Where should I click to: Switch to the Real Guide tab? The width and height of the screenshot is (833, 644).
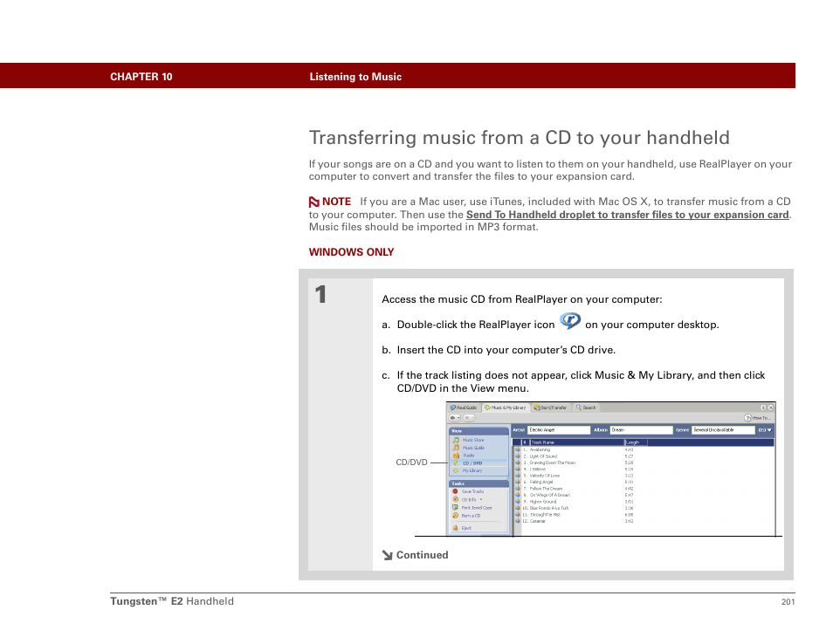(464, 408)
